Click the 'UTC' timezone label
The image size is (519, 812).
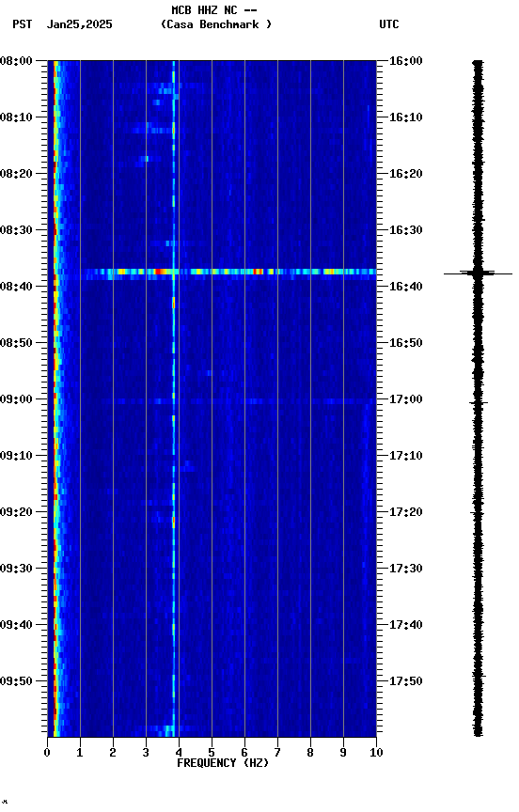389,24
